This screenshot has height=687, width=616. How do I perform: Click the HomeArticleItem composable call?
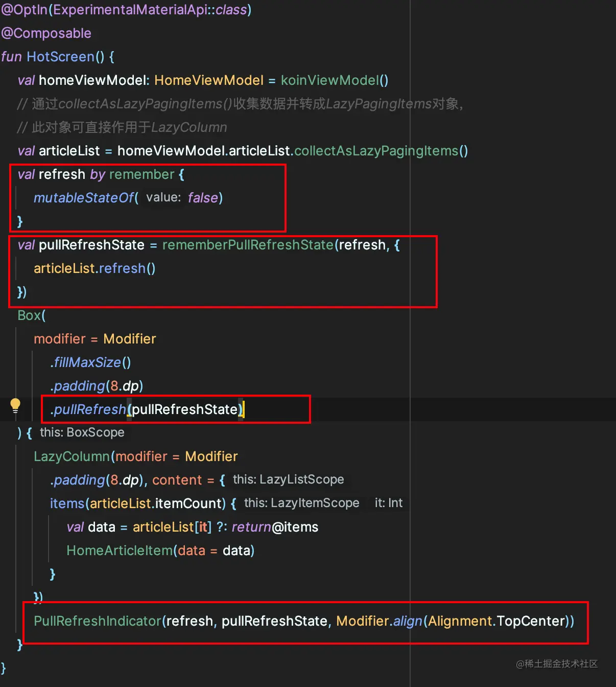[x=120, y=551]
